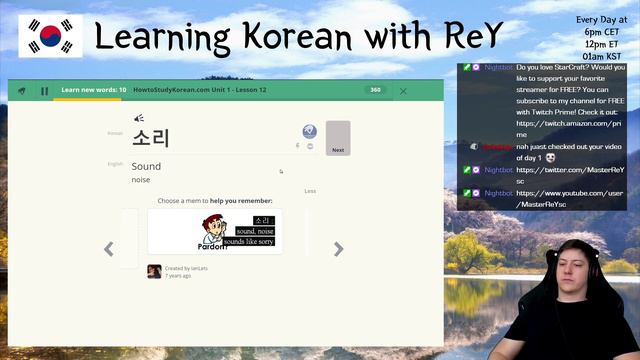Click the Nightbot name on the YouTube message
This screenshot has width=640, height=360.
tap(498, 193)
